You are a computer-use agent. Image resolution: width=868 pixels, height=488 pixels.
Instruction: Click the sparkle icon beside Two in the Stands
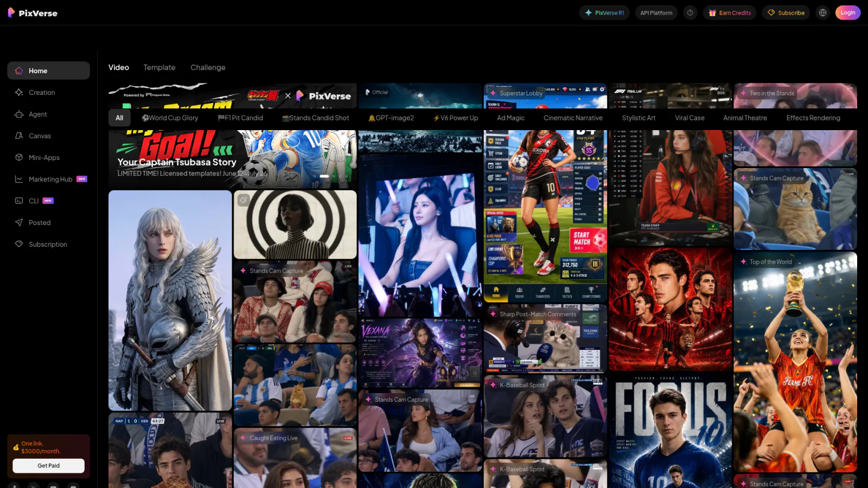point(743,93)
